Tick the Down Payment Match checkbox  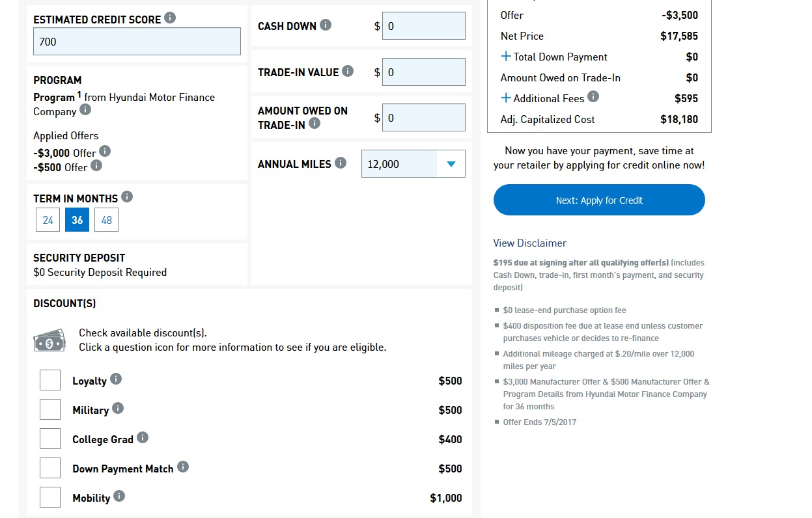click(50, 468)
